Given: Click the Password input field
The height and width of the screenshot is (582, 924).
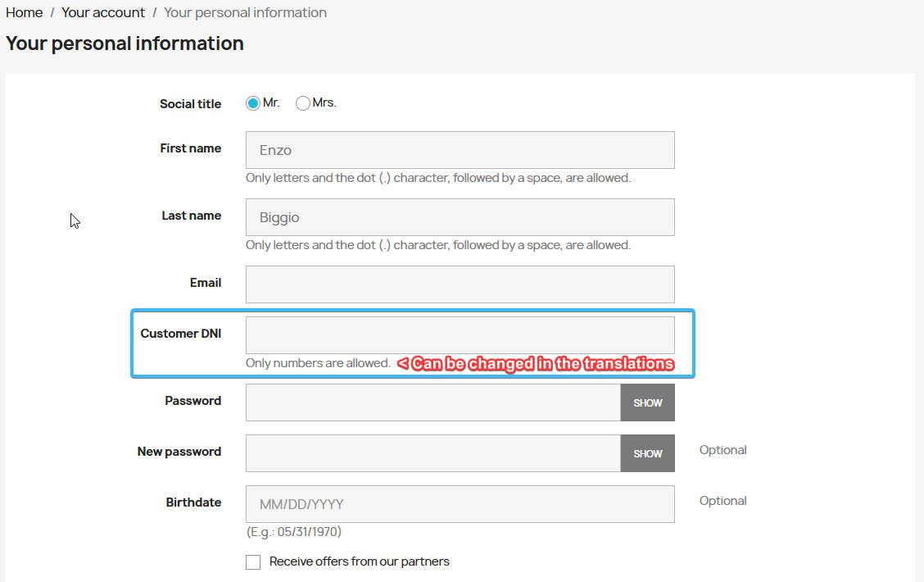Looking at the screenshot, I should (433, 402).
